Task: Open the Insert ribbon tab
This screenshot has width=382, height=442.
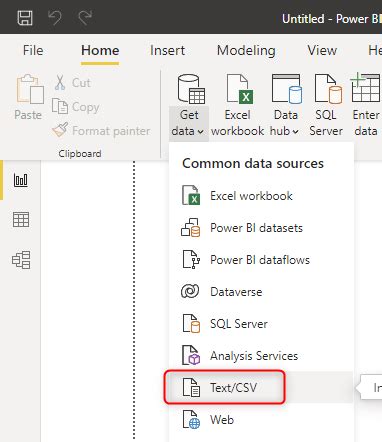Action: [x=167, y=50]
